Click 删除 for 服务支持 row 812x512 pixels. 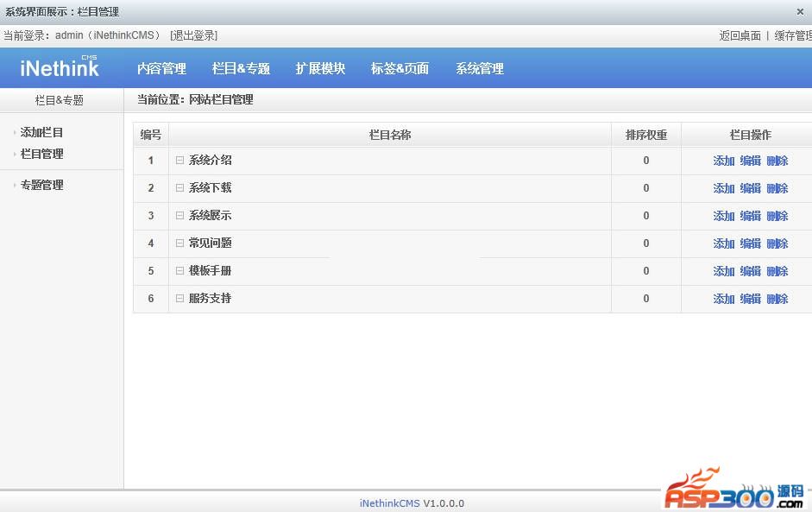(x=777, y=299)
